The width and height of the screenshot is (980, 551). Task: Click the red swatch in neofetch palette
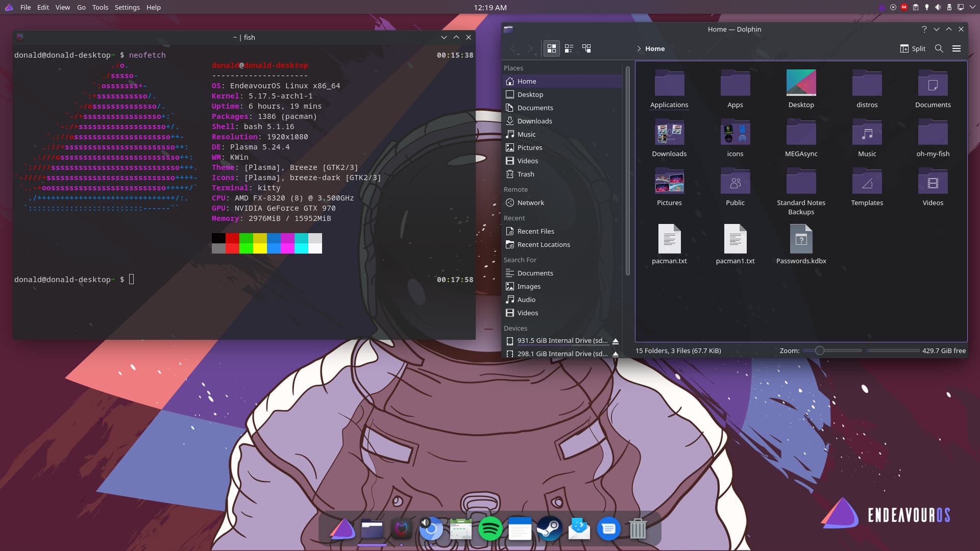pyautogui.click(x=232, y=238)
